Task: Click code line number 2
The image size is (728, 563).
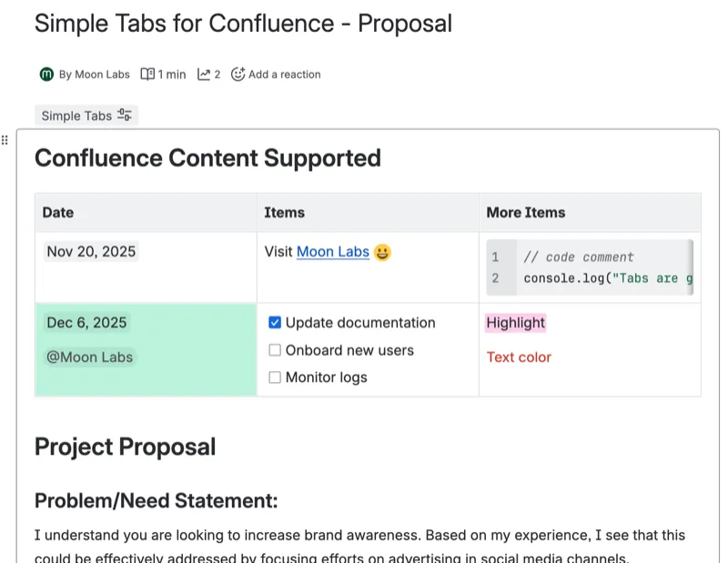Action: [x=495, y=278]
